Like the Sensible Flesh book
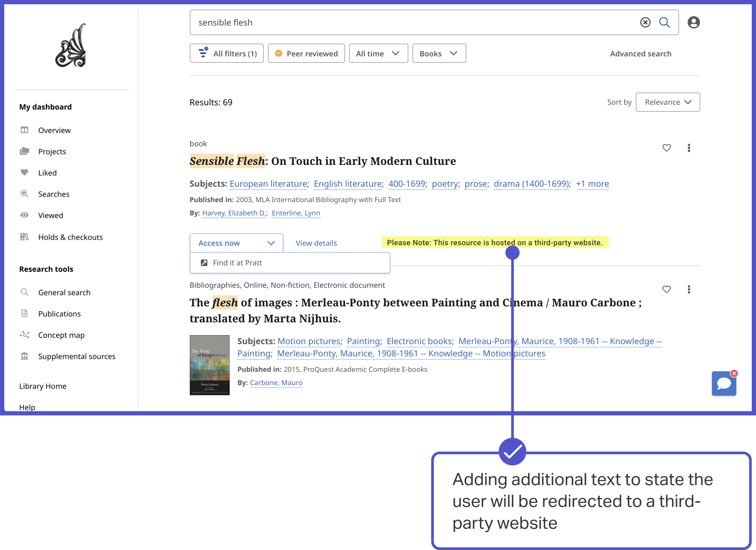 pos(666,148)
